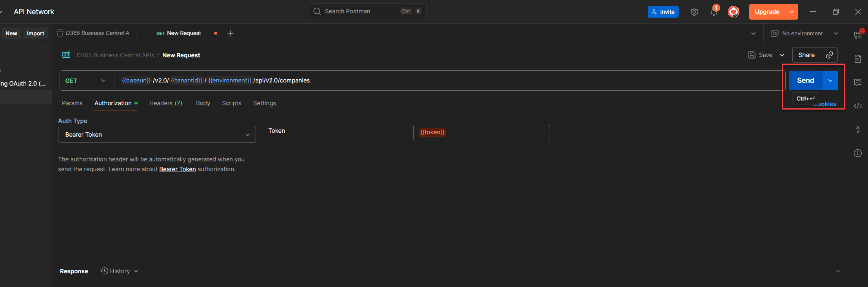The width and height of the screenshot is (868, 287).
Task: Focus the Search Postman box
Action: 367,11
